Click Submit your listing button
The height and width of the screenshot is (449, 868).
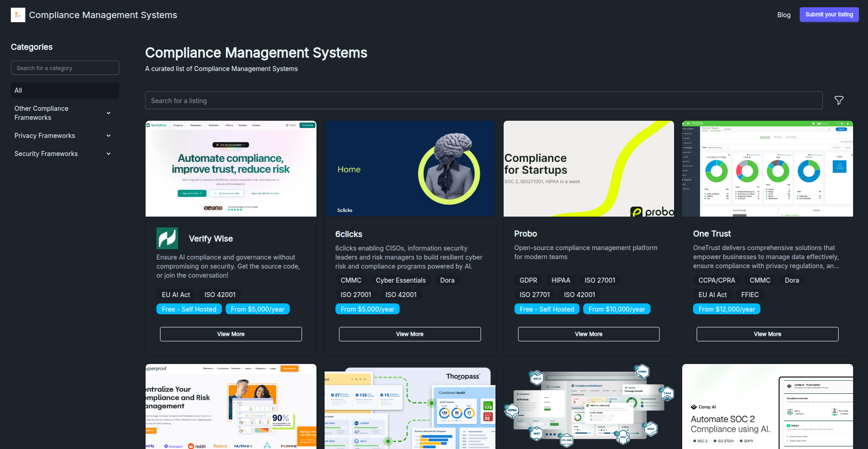click(829, 14)
